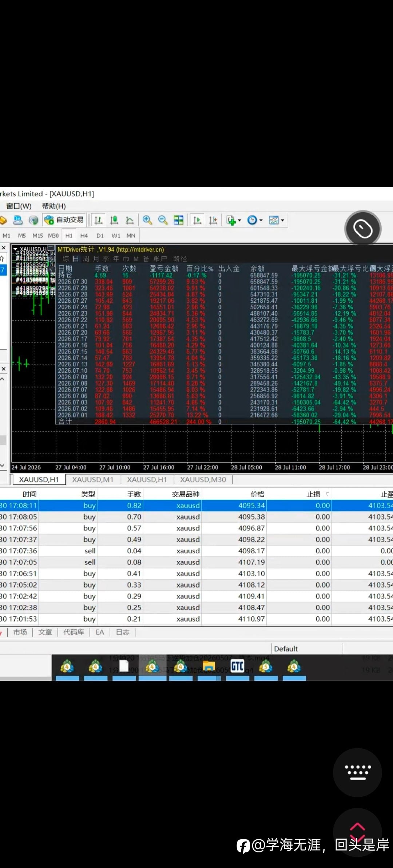The image size is (393, 868).
Task: Expand the add indicators dropdown arrow
Action: (x=239, y=220)
